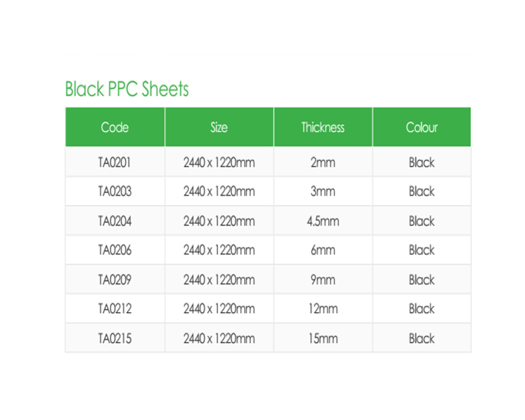The width and height of the screenshot is (525, 420).
Task: Click the 2mm thickness cell
Action: pyautogui.click(x=323, y=163)
